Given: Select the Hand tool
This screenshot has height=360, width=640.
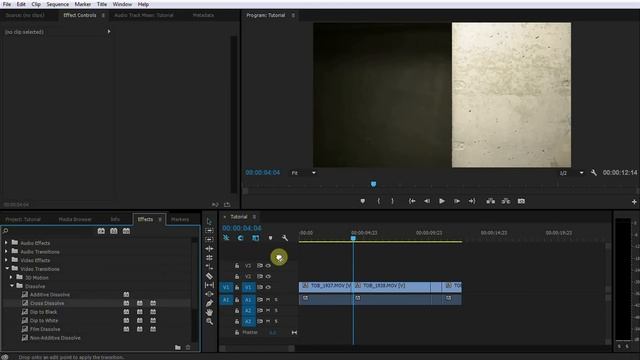Looking at the screenshot, I should (x=209, y=312).
